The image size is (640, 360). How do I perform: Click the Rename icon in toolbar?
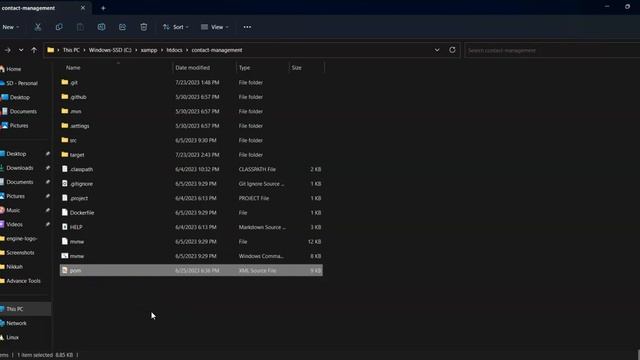[x=101, y=27]
